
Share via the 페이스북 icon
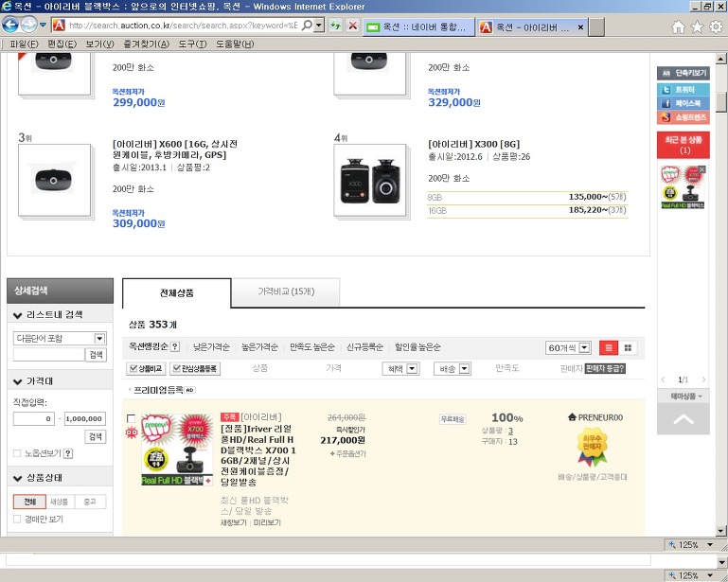[683, 103]
